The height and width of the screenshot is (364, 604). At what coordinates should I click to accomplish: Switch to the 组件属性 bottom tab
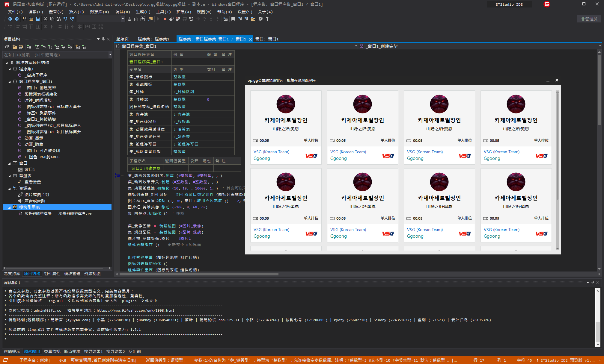point(52,274)
